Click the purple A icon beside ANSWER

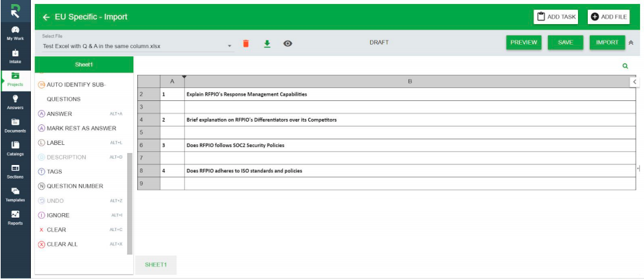click(41, 114)
